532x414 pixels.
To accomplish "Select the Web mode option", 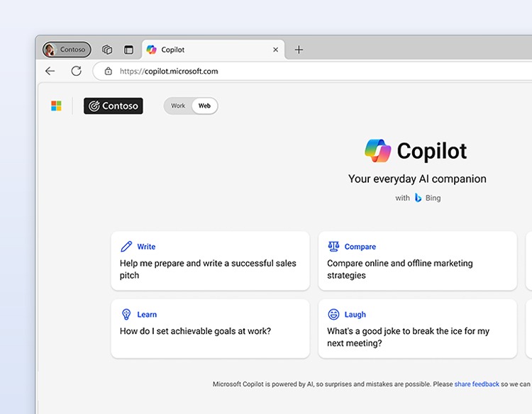I will 204,106.
